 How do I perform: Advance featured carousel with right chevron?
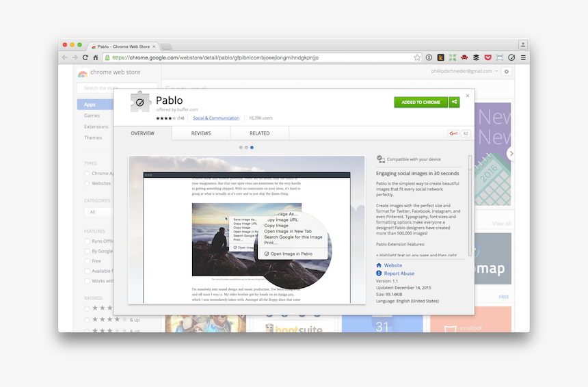(x=510, y=153)
